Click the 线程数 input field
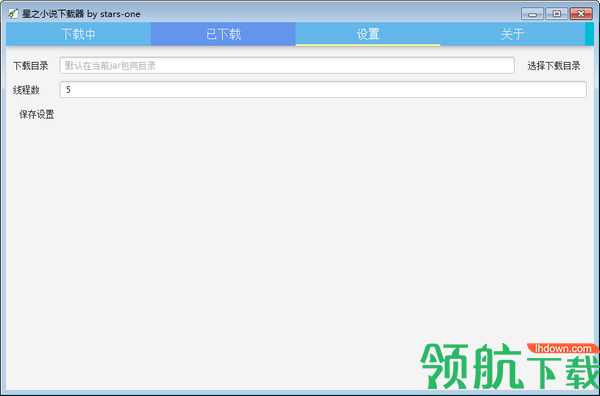The height and width of the screenshot is (396, 600). pyautogui.click(x=323, y=90)
